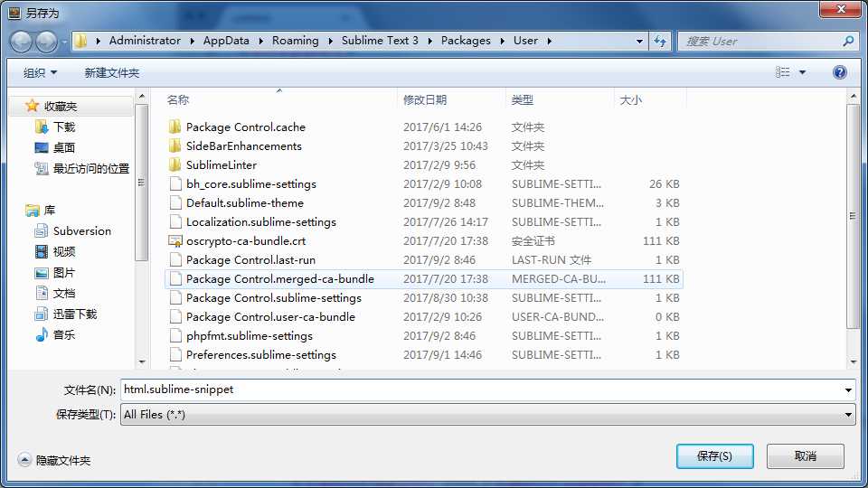Click the 文档 library icon
Image resolution: width=868 pixels, height=488 pixels.
click(x=42, y=293)
